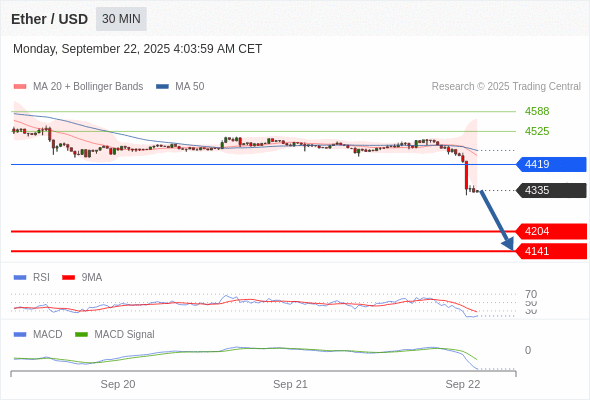Screen dimensions: 590x400
Task: Click the Sep 22 date axis label
Action: (463, 384)
